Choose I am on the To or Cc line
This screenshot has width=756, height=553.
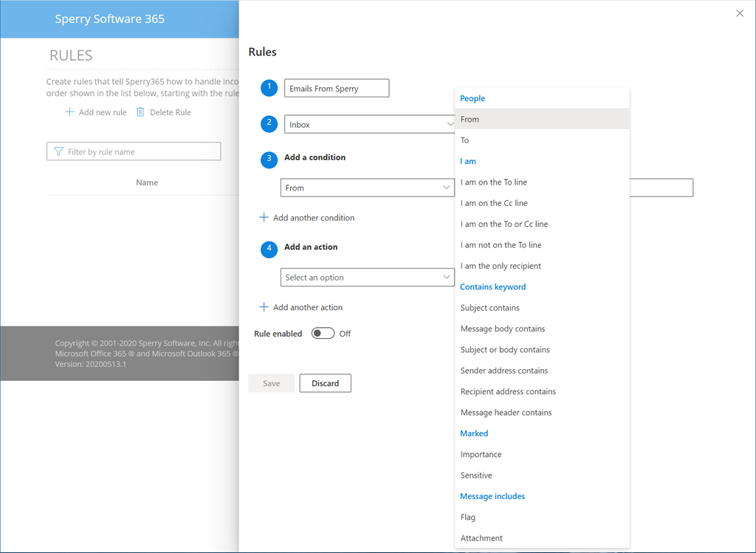click(542, 224)
